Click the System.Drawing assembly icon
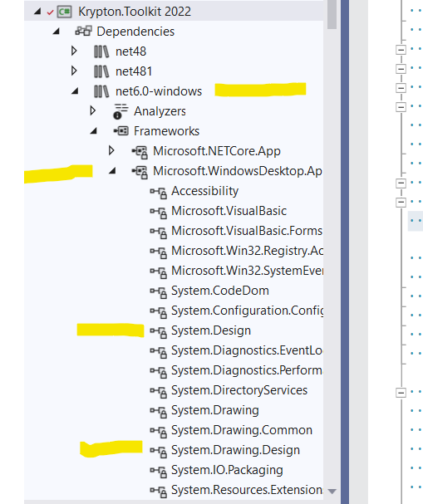Viewport: 423px width, 504px height. (159, 412)
